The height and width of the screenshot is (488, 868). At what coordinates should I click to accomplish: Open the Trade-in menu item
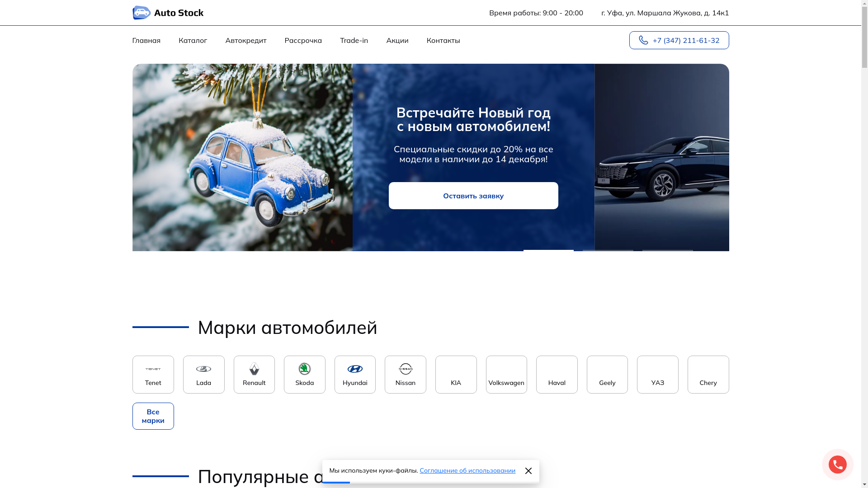(x=354, y=40)
